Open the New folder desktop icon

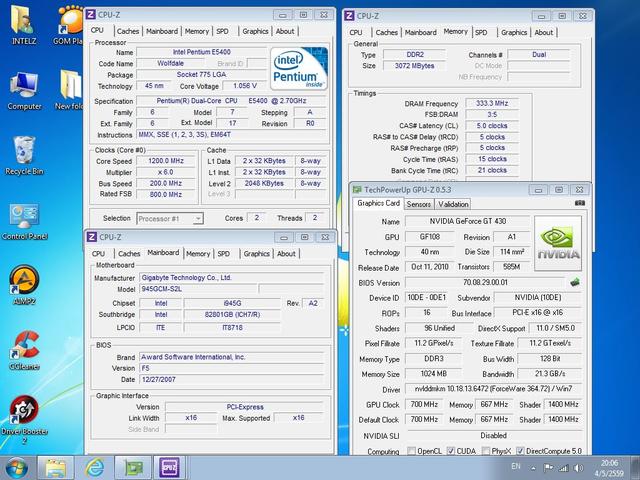click(x=70, y=91)
